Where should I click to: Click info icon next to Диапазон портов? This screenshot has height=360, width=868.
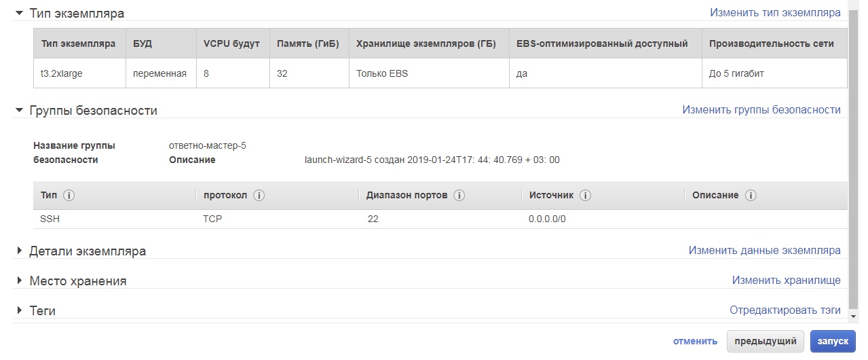[x=459, y=196]
